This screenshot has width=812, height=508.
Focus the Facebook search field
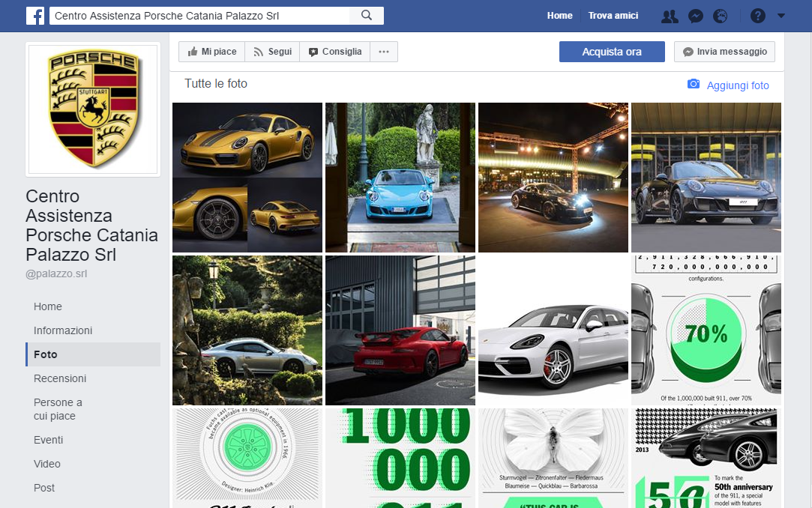coord(200,16)
